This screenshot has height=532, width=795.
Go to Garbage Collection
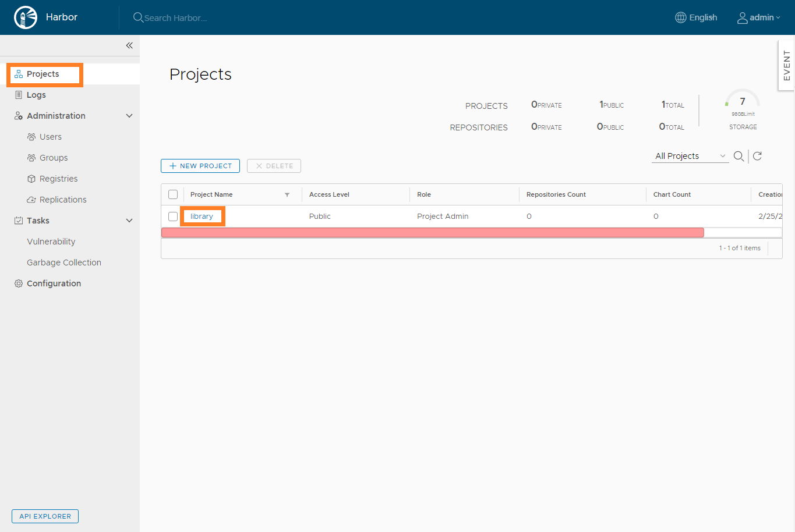coord(64,263)
